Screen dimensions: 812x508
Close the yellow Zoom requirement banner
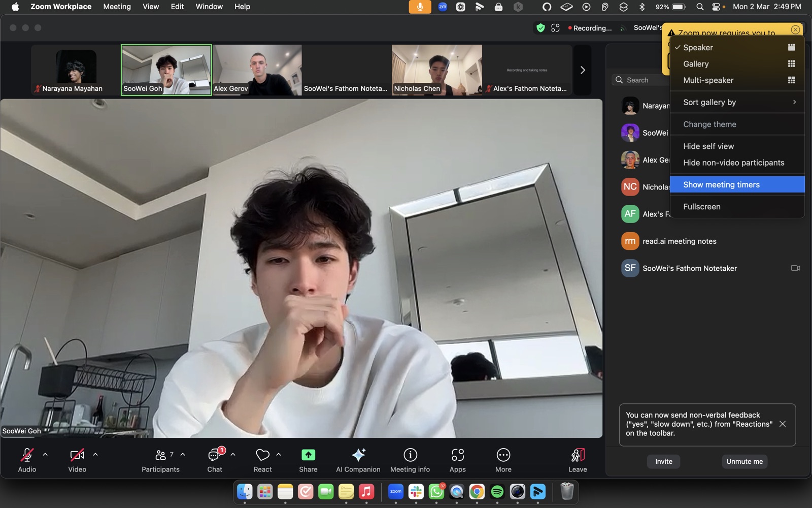pyautogui.click(x=795, y=29)
